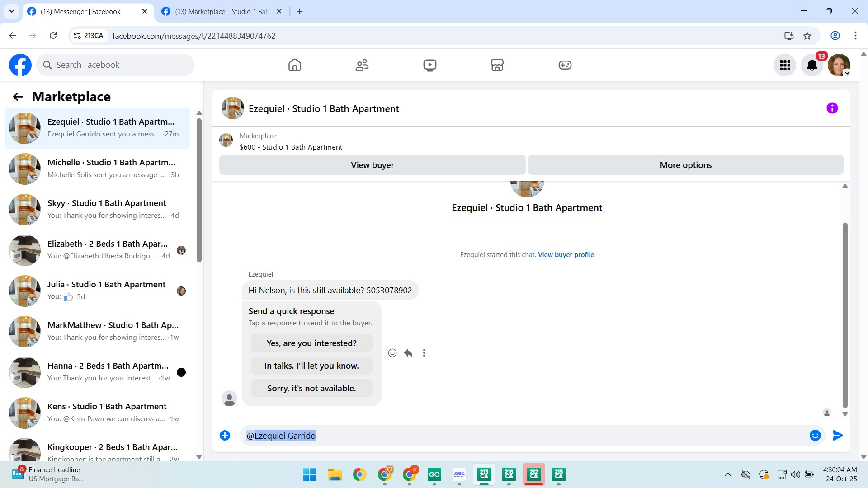
Task: Open the View buyer profile link
Action: coord(566,255)
